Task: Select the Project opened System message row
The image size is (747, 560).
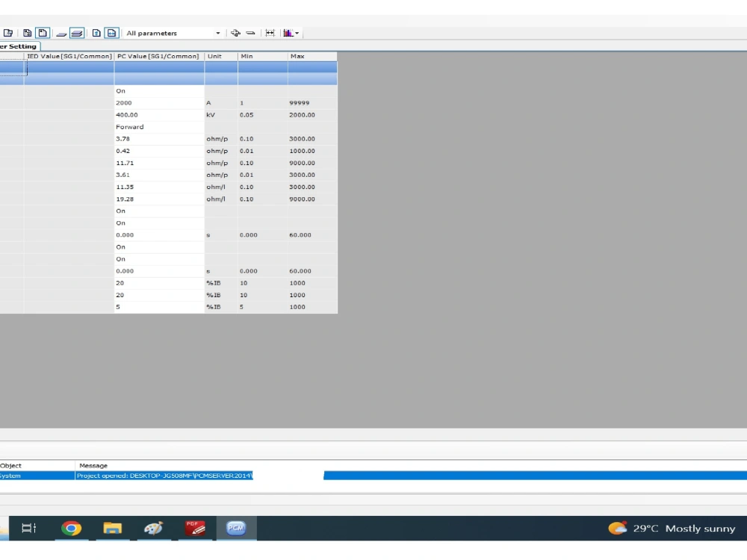Action: point(164,476)
